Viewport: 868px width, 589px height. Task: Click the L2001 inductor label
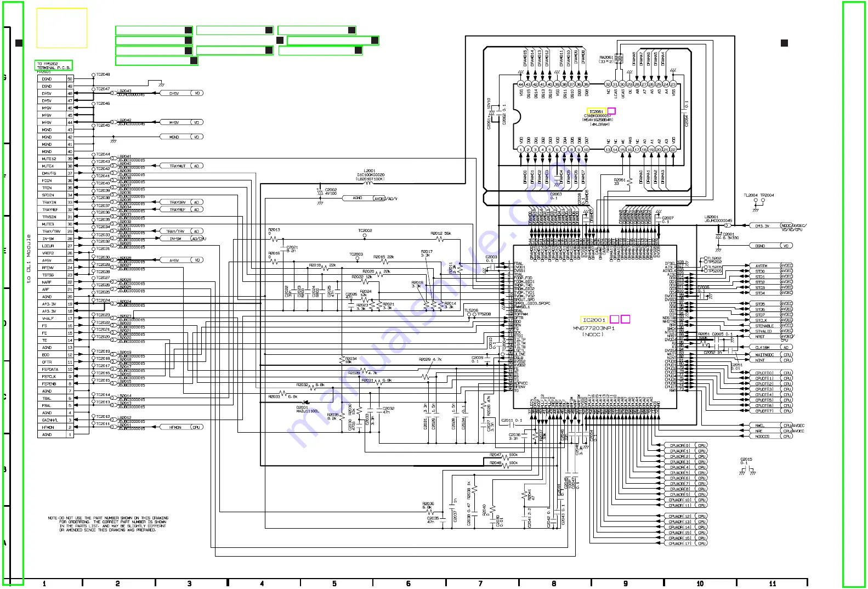click(x=370, y=171)
